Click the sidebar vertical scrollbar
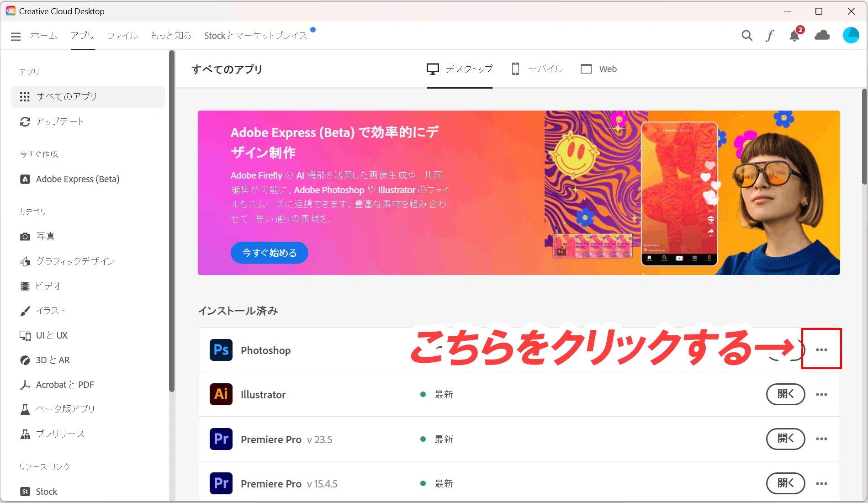Screen dimensions: 868x503 coord(172,222)
